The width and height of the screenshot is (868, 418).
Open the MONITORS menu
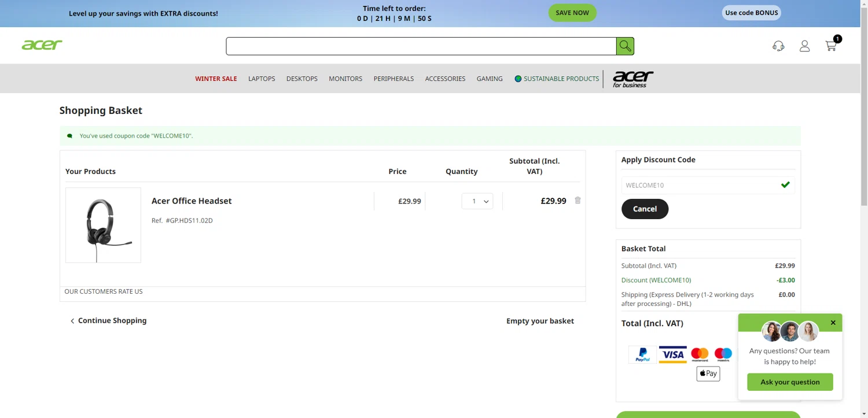[345, 79]
